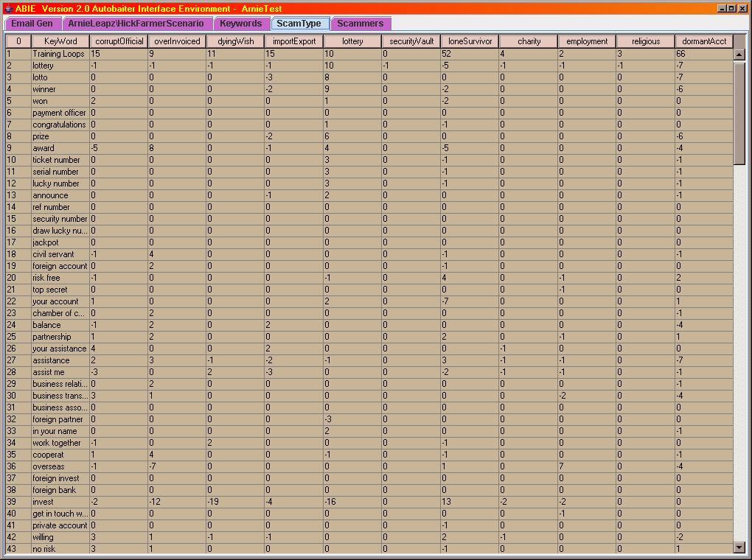752x560 pixels.
Task: Select the 'risk free' keyword cell
Action: coord(60,278)
